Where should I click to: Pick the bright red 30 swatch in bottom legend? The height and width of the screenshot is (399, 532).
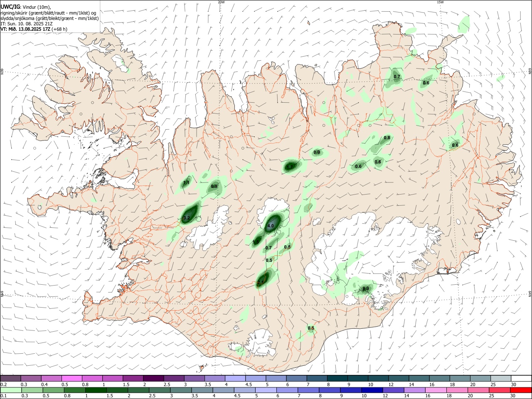pos(521,390)
